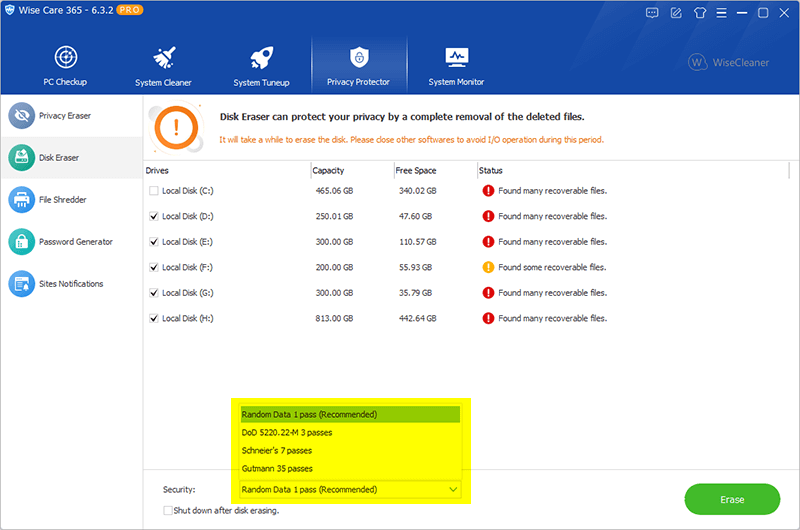Click the Password Generator lock icon
This screenshot has width=800, height=530.
(21, 242)
